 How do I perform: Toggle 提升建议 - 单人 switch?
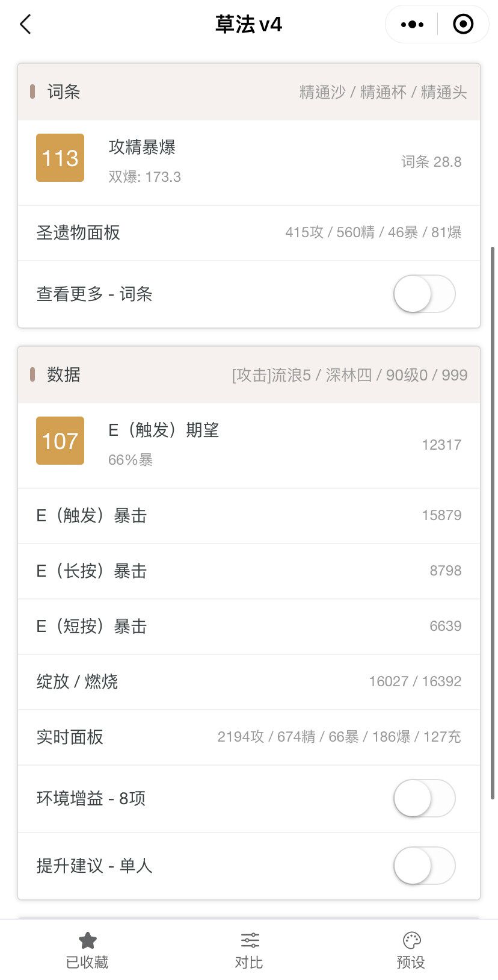(424, 866)
